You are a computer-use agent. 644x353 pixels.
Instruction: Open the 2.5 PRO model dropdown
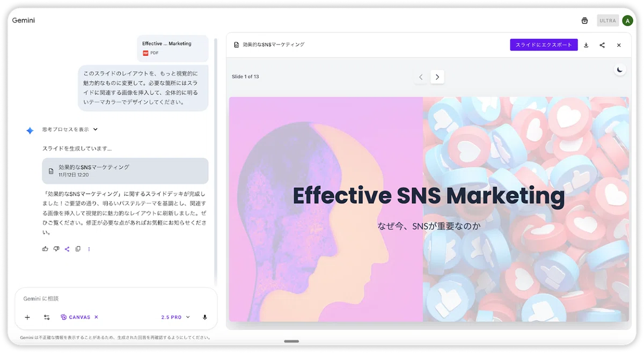175,317
